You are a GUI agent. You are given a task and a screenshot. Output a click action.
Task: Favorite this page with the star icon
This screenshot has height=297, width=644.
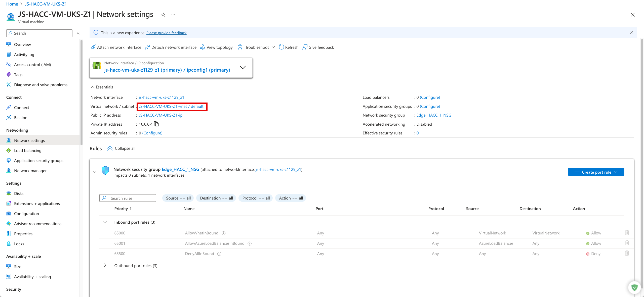tap(163, 15)
